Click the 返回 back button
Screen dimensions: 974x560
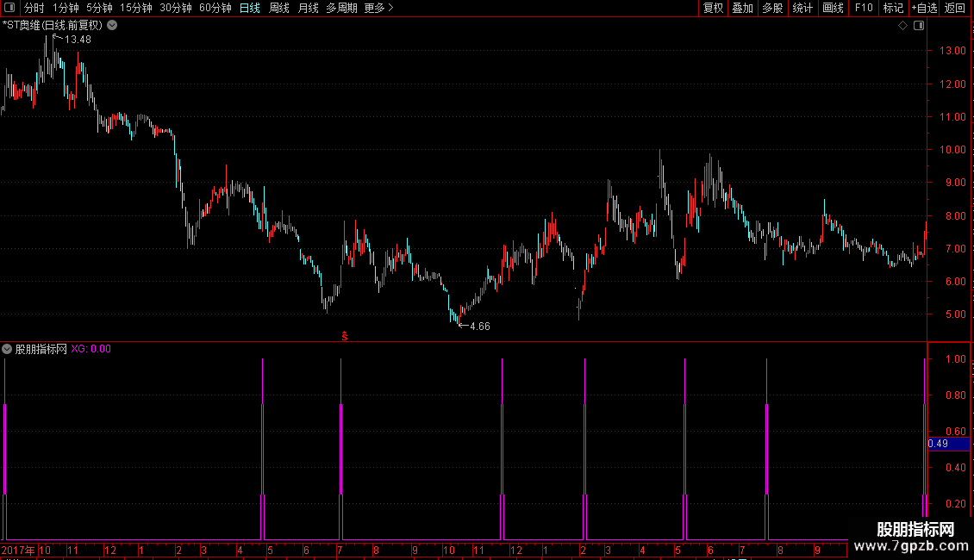955,8
